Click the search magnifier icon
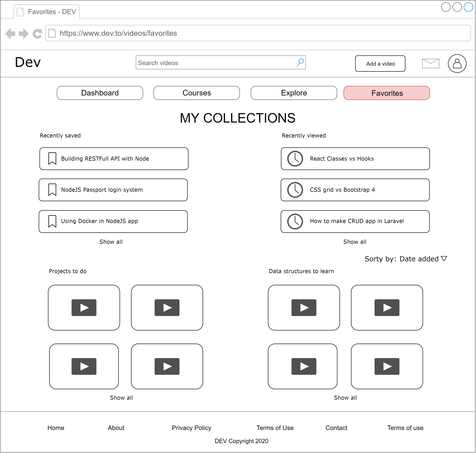 point(300,63)
